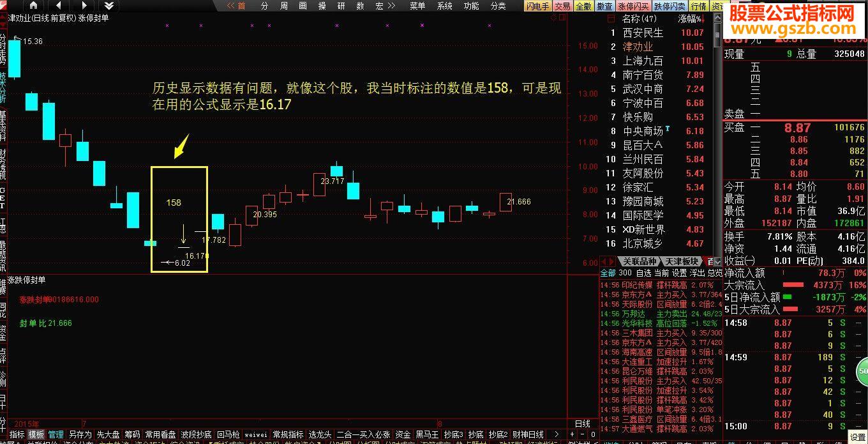The image size is (868, 444).
Task: Select 津劝业 in the stock list
Action: [638, 47]
